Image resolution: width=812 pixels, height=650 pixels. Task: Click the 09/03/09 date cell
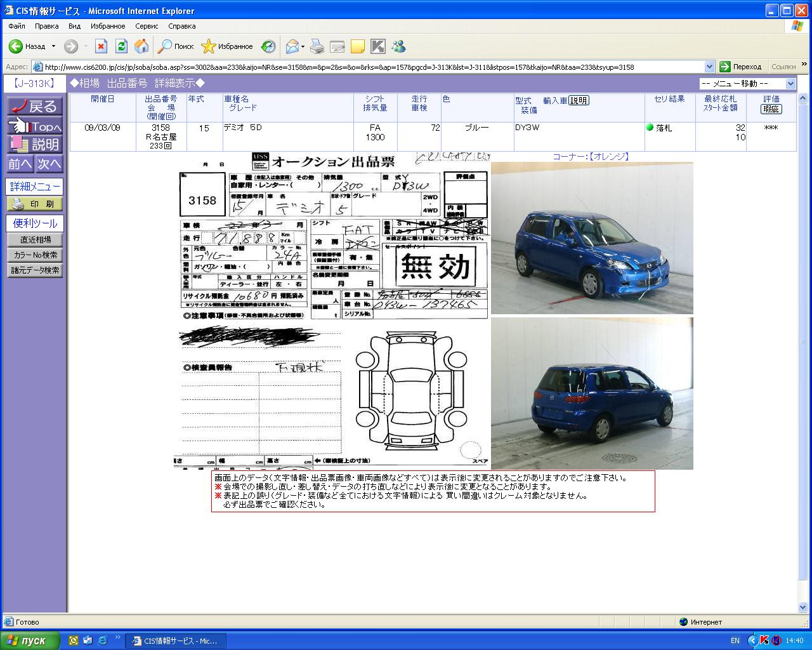coord(103,136)
